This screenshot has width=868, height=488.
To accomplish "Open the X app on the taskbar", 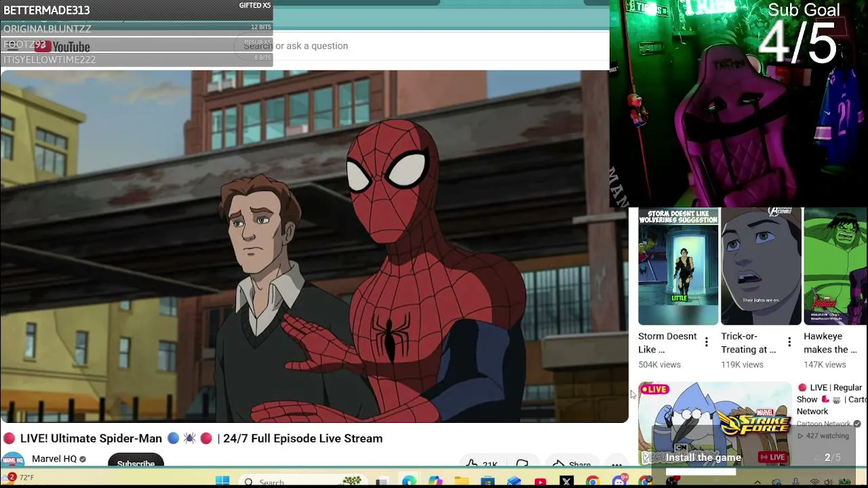I will [x=567, y=481].
